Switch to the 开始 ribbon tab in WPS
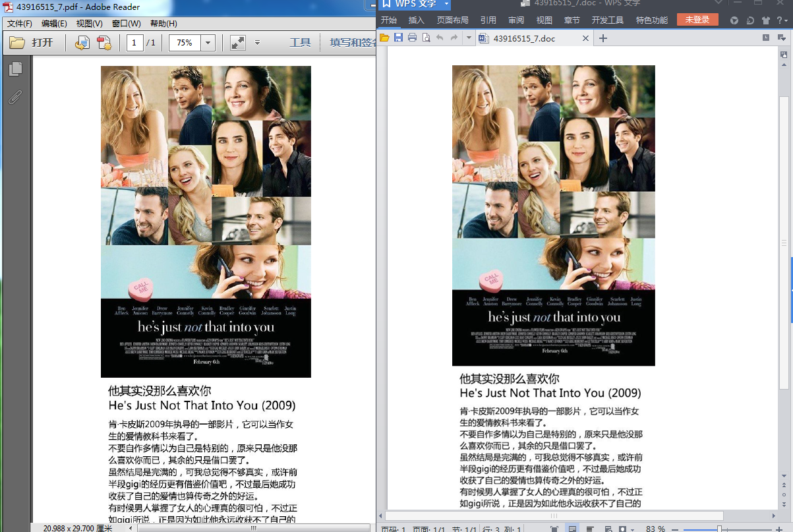793x532 pixels. [389, 20]
